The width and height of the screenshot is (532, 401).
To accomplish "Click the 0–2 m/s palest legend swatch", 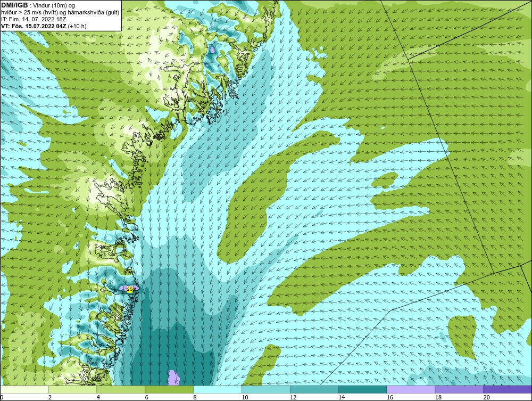I will tap(24, 389).
